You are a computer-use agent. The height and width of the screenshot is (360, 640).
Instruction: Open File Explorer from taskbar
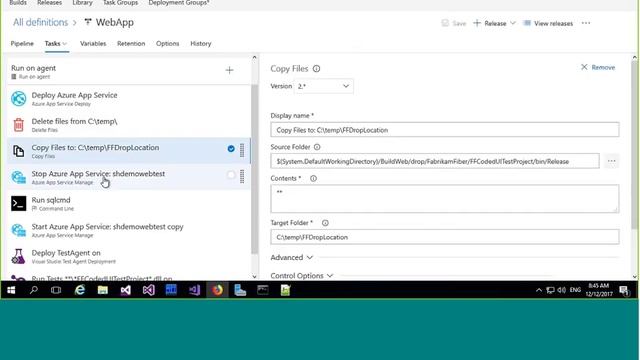pos(102,290)
